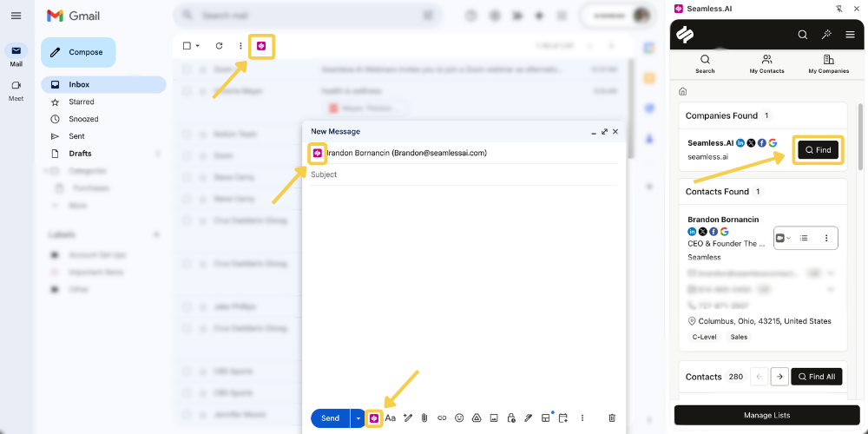Viewport: 868px width, 434px height.
Task: Open the Inbox folder
Action: [103, 85]
